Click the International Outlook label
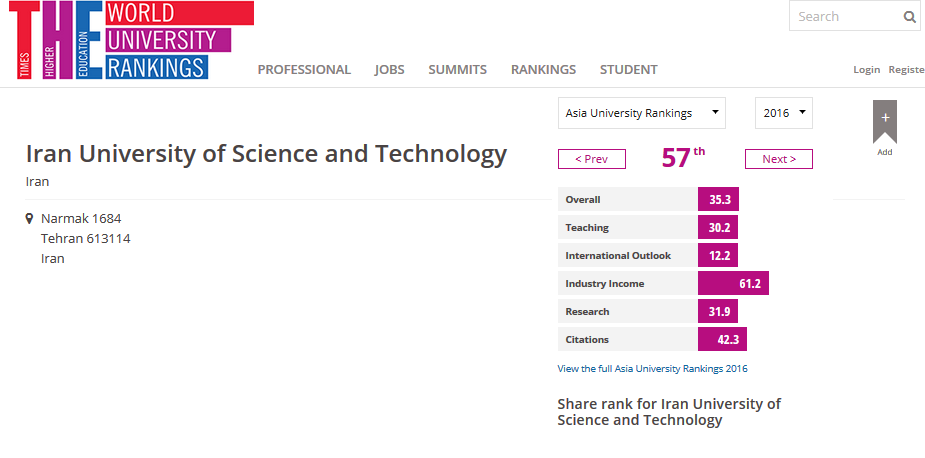The image size is (925, 458). point(618,256)
